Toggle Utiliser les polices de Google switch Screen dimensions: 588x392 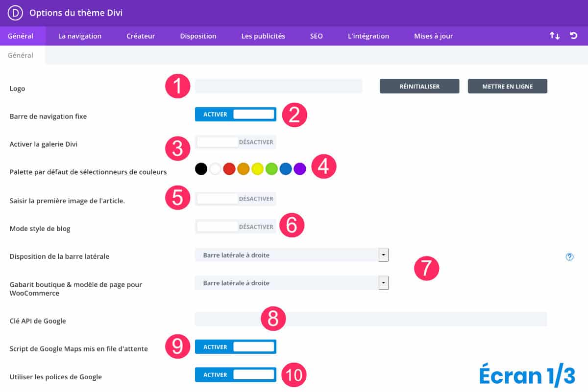[x=236, y=375]
